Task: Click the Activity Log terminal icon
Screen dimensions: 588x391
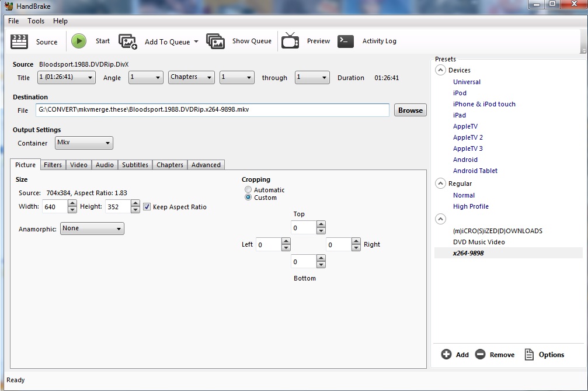Action: (345, 41)
